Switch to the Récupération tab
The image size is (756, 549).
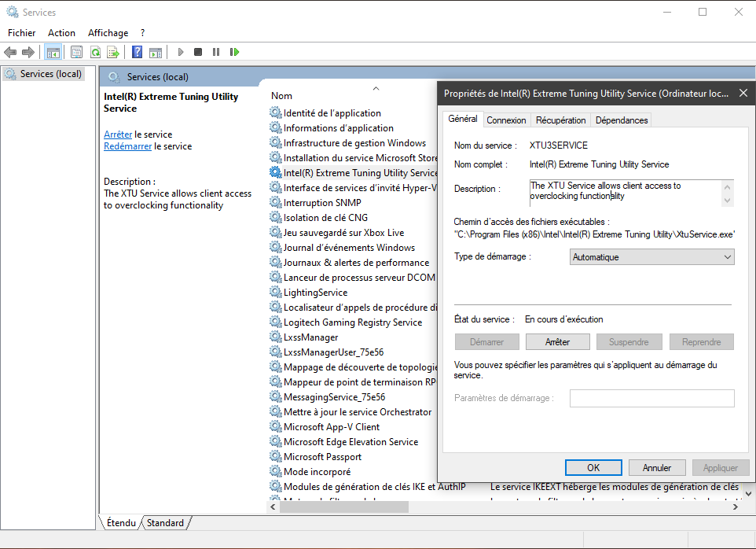click(561, 120)
